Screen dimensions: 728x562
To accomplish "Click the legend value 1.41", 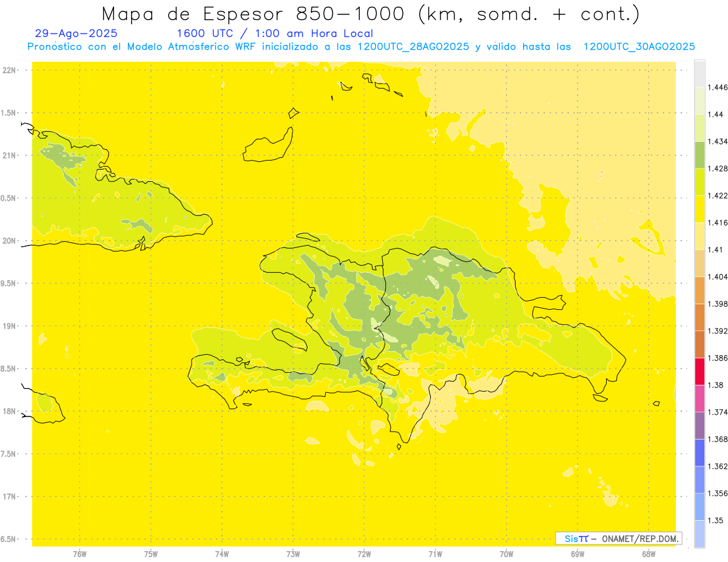I will pos(716,250).
